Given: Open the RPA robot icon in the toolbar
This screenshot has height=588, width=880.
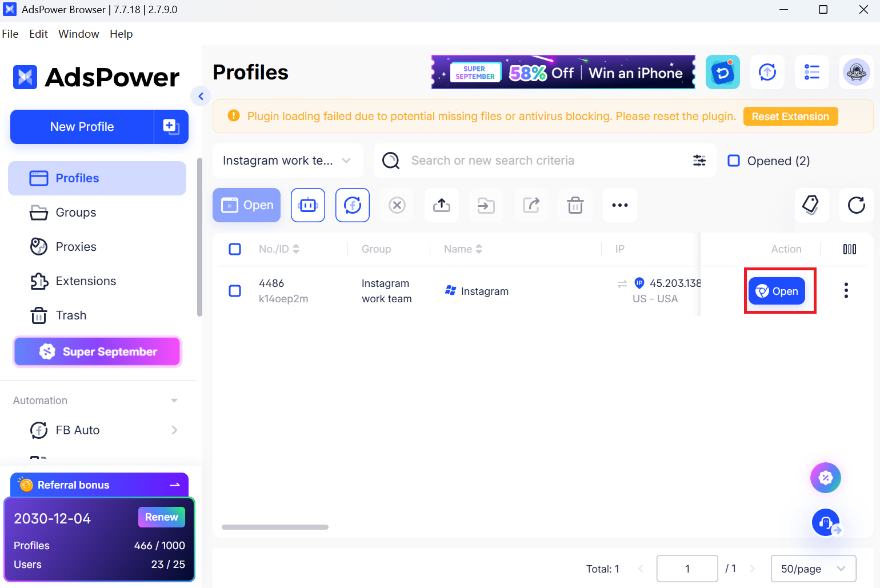Looking at the screenshot, I should (x=308, y=205).
